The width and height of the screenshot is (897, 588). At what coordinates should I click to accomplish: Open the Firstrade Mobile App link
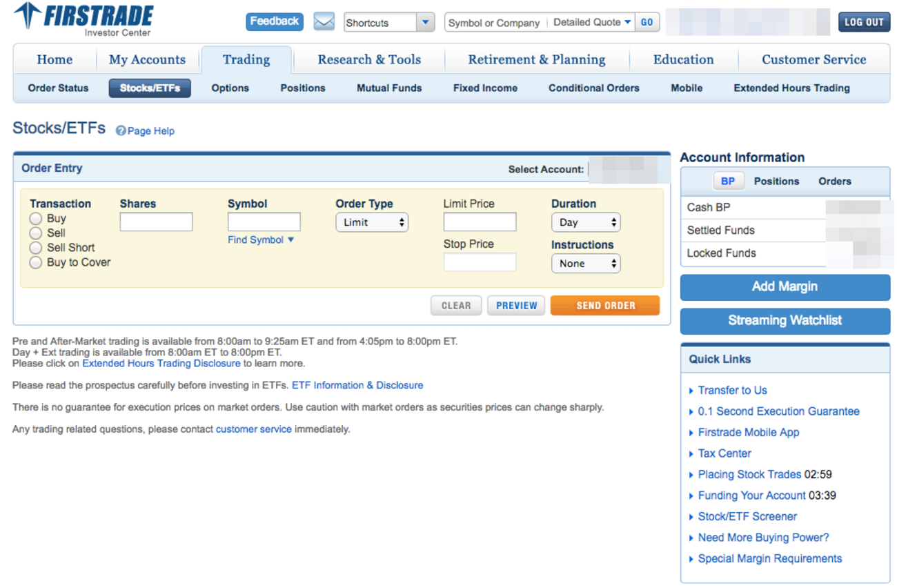click(749, 433)
